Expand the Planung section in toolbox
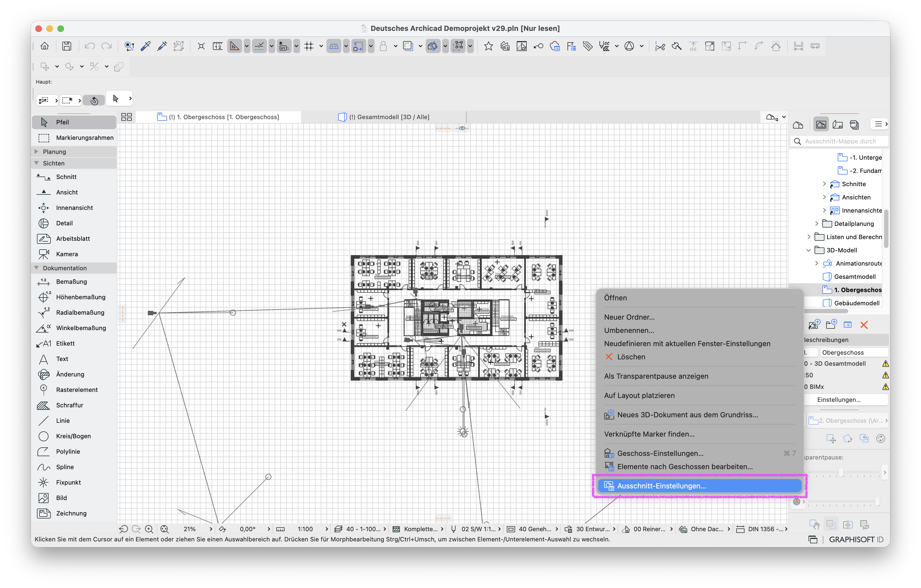This screenshot has height=588, width=921. [x=37, y=151]
